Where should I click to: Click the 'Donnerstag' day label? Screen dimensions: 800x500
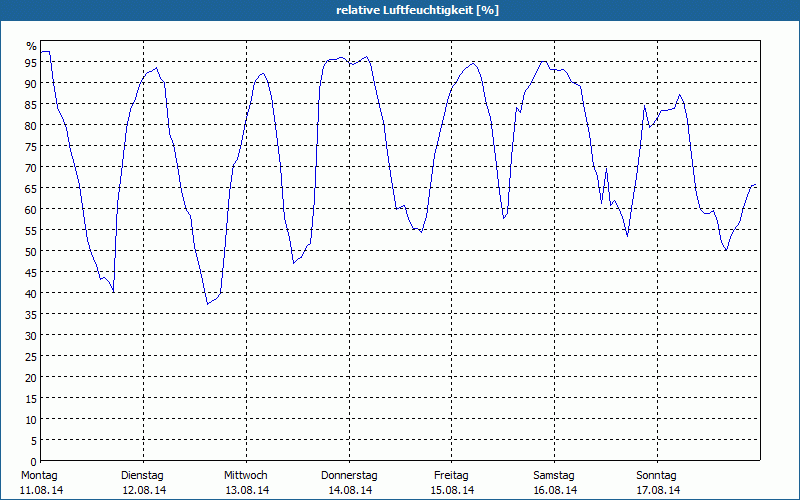(349, 476)
